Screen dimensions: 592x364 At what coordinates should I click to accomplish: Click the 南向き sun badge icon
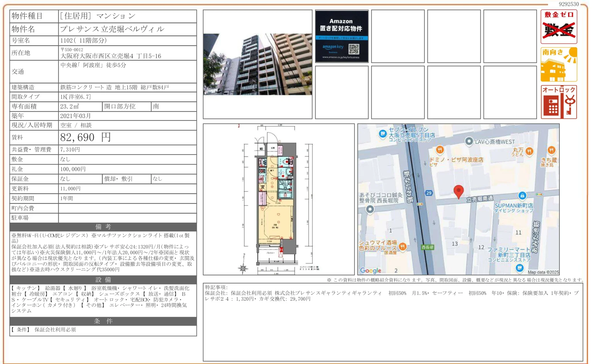(x=559, y=65)
